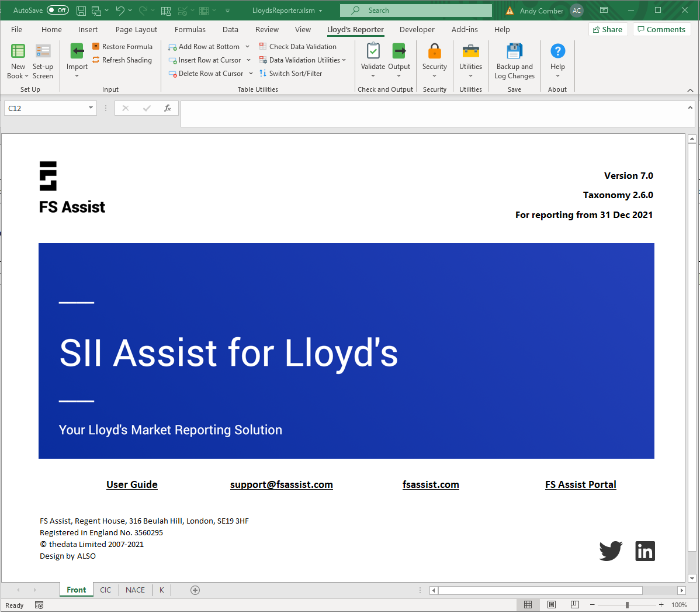The height and width of the screenshot is (613, 700).
Task: Click the Share button
Action: click(x=608, y=29)
